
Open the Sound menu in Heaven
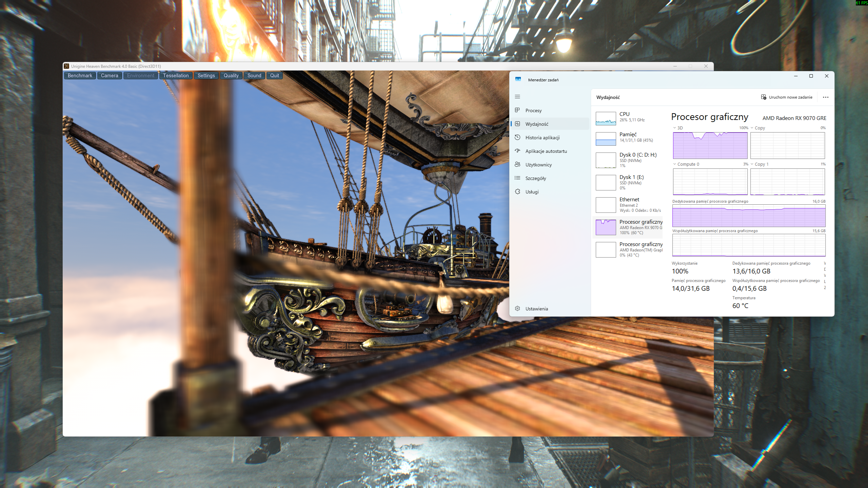click(254, 76)
